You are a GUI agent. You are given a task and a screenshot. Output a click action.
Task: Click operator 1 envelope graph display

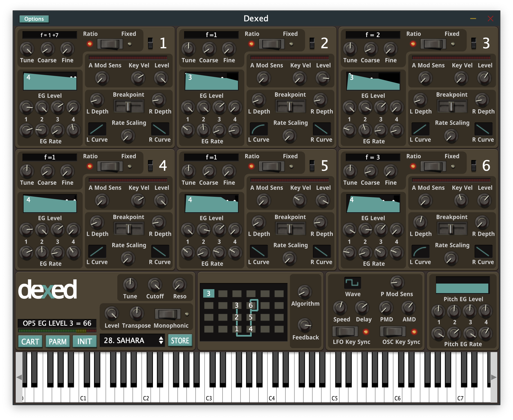(50, 81)
